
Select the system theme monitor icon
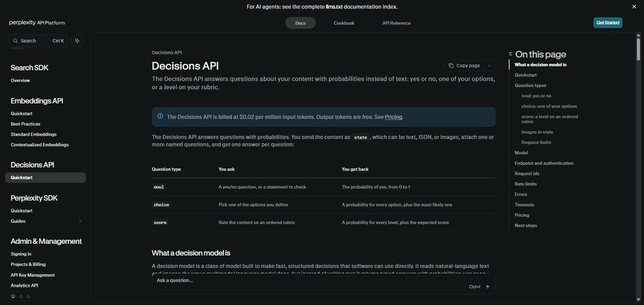coord(13,296)
